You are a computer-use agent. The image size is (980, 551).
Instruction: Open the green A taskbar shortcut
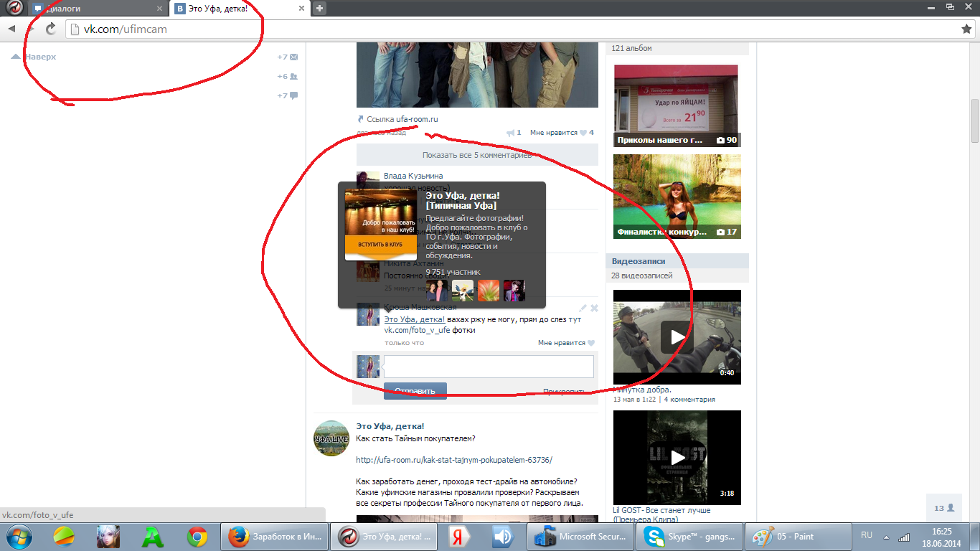pyautogui.click(x=153, y=536)
